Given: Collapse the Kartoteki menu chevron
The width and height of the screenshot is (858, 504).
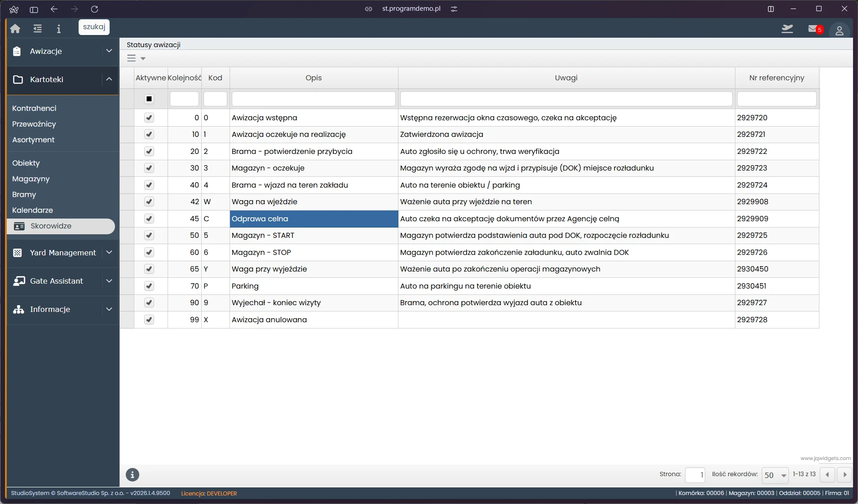Looking at the screenshot, I should pyautogui.click(x=109, y=79).
